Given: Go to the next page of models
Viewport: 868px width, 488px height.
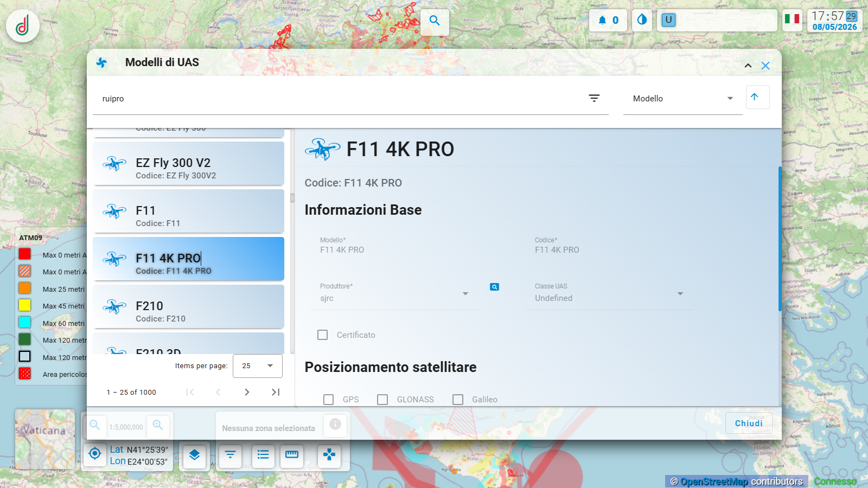Looking at the screenshot, I should coord(247,392).
